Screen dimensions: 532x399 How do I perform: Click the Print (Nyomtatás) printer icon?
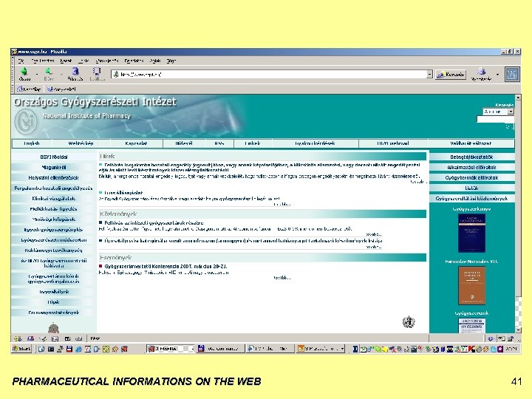[481, 71]
